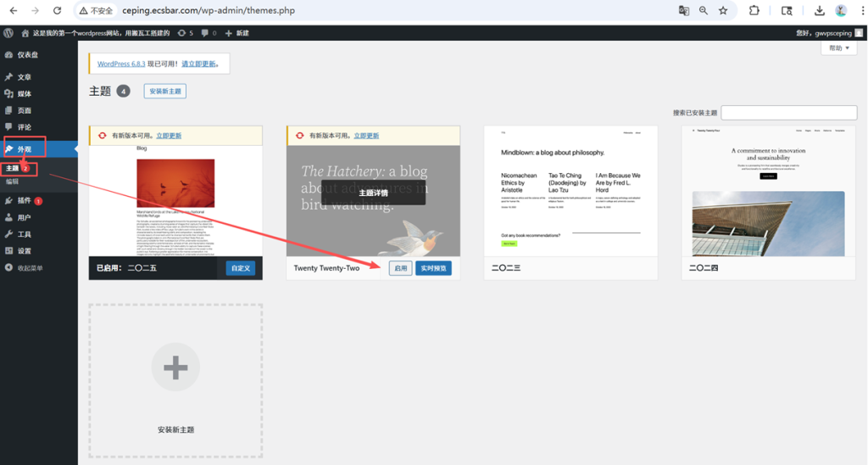Open the updates icon showing 5

click(184, 33)
